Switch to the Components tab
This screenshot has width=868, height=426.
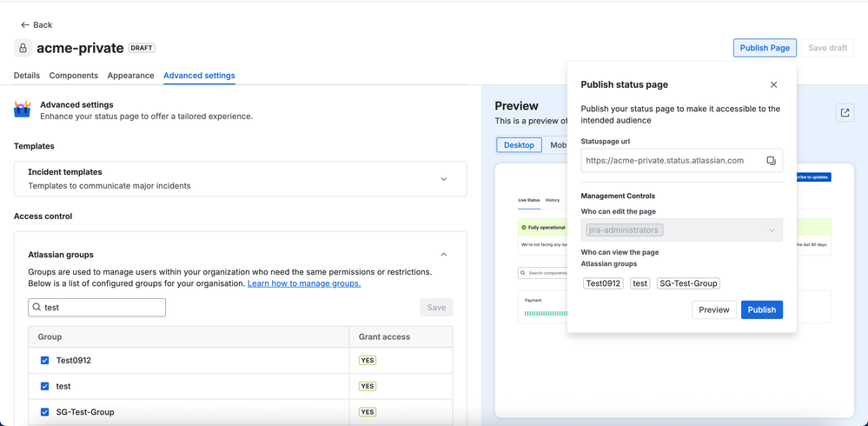[x=74, y=76]
